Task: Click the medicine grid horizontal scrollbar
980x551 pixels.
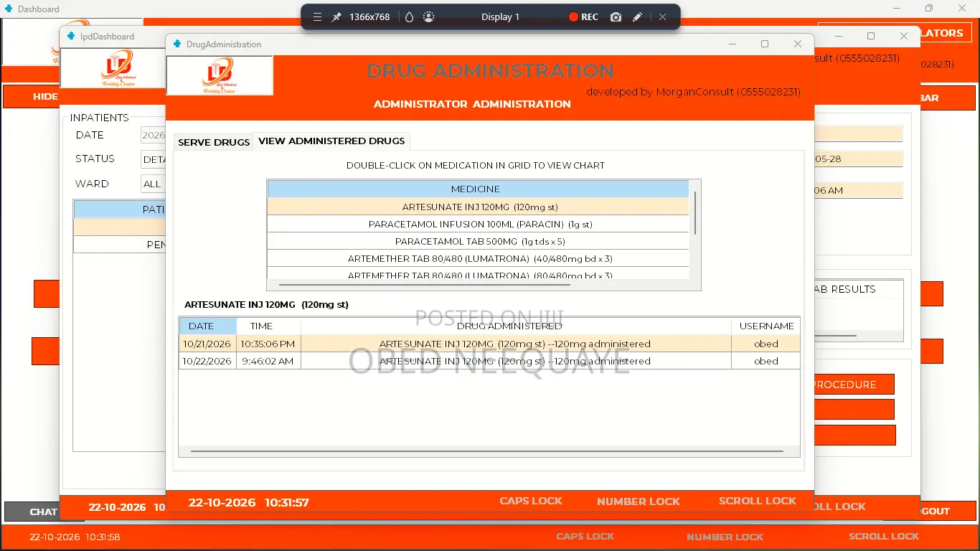Action: click(x=425, y=285)
